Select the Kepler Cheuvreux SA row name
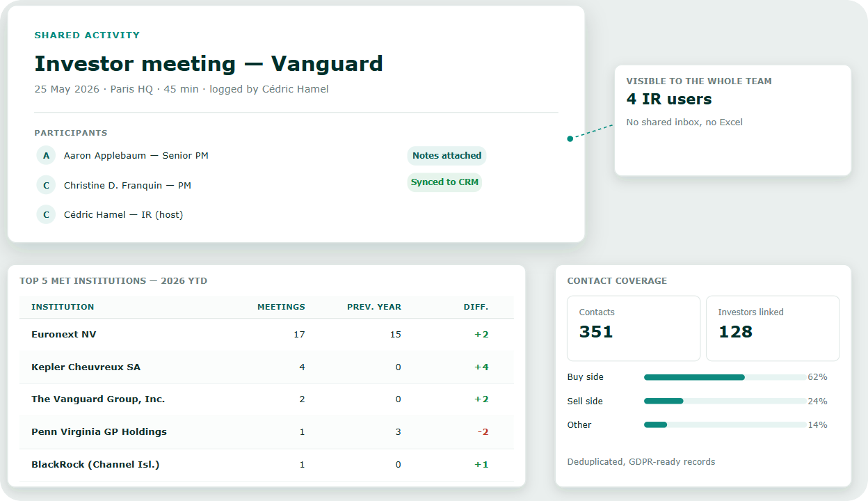Image resolution: width=868 pixels, height=501 pixels. coord(86,367)
